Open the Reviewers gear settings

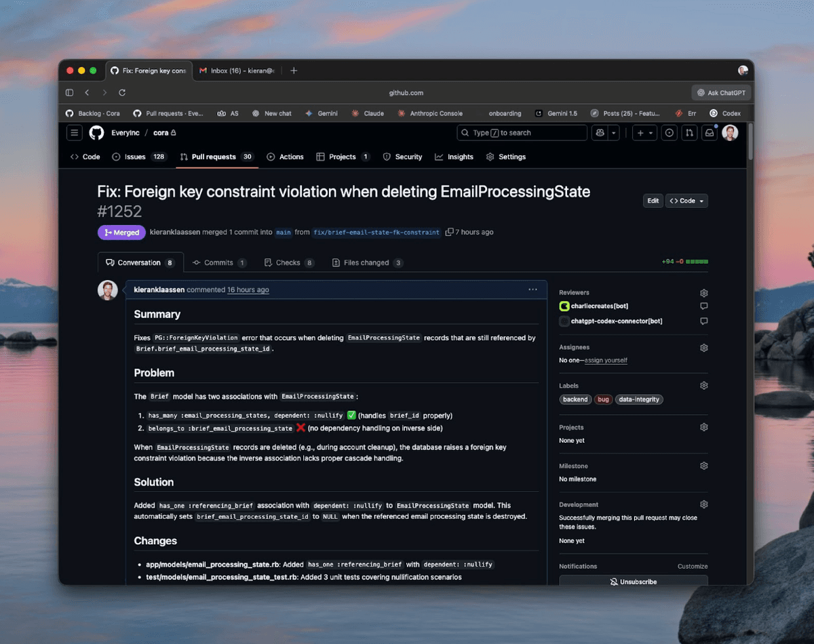coord(704,293)
